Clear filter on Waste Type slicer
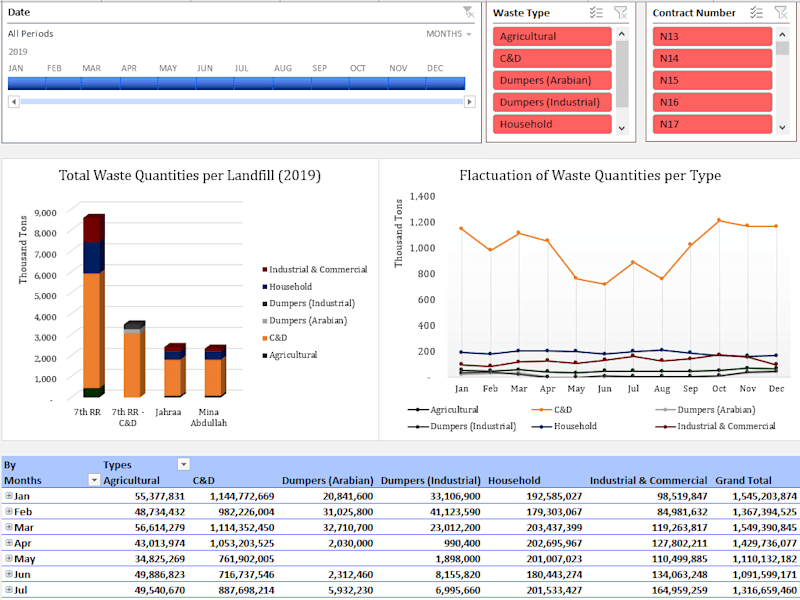800x600 pixels. [x=620, y=13]
